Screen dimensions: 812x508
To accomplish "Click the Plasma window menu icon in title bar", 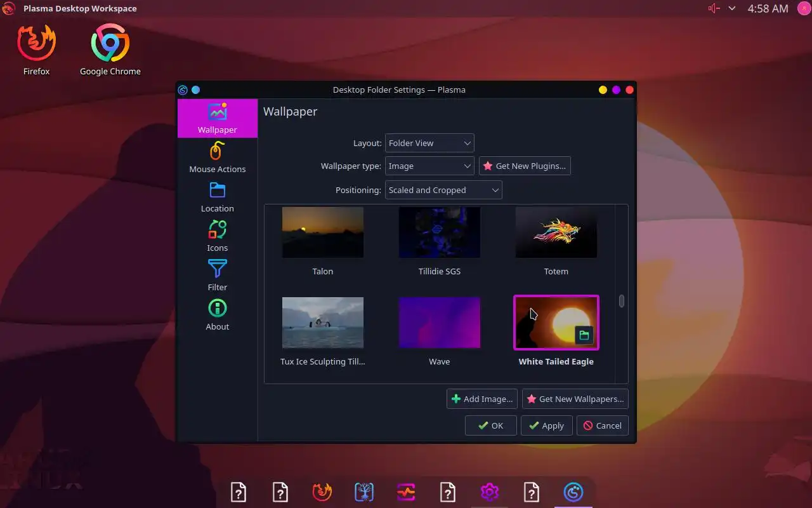I will point(183,90).
